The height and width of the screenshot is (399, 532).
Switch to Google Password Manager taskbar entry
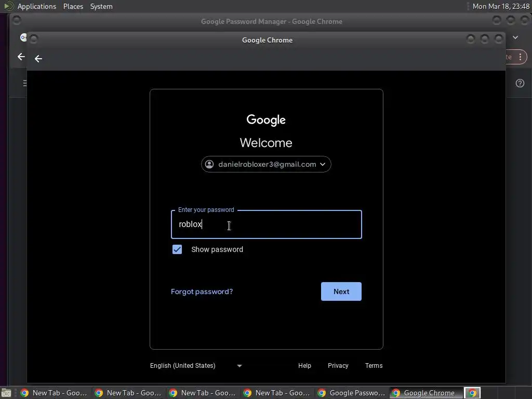pos(352,393)
